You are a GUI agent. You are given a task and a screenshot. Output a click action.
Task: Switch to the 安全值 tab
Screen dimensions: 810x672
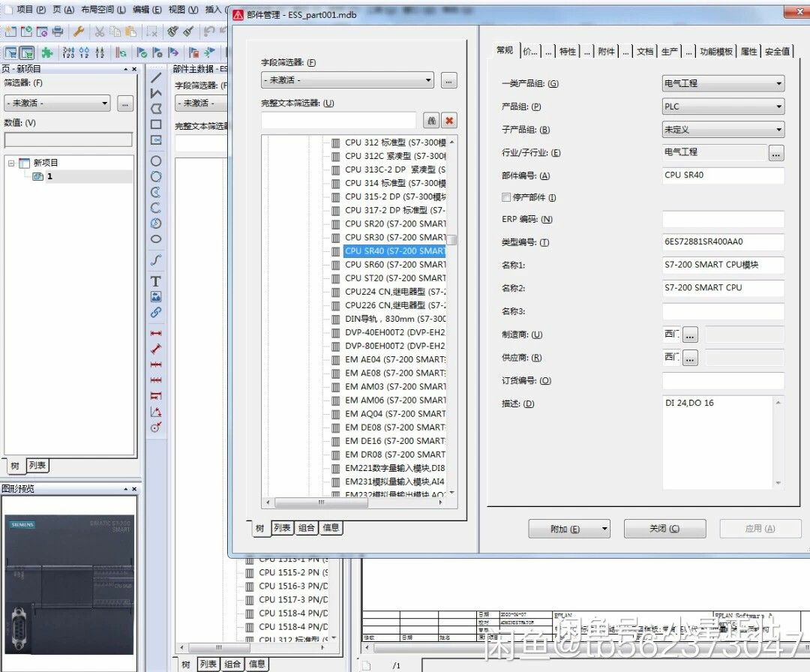(777, 51)
